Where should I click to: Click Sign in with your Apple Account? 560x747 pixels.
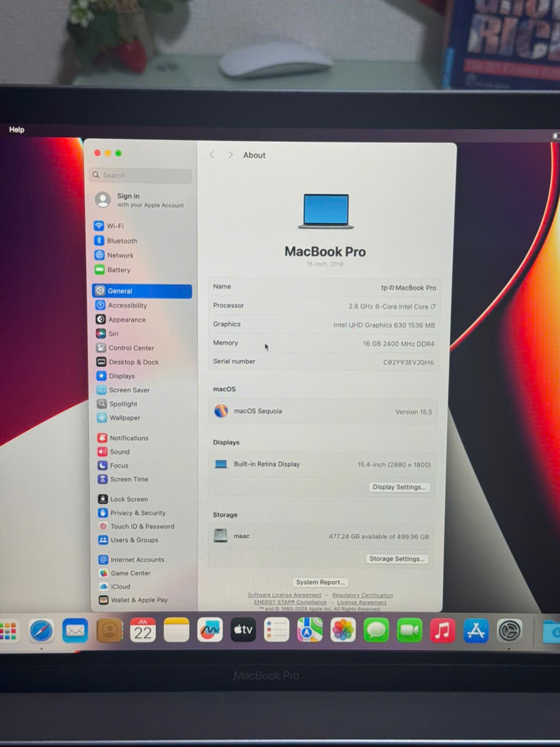(x=140, y=200)
